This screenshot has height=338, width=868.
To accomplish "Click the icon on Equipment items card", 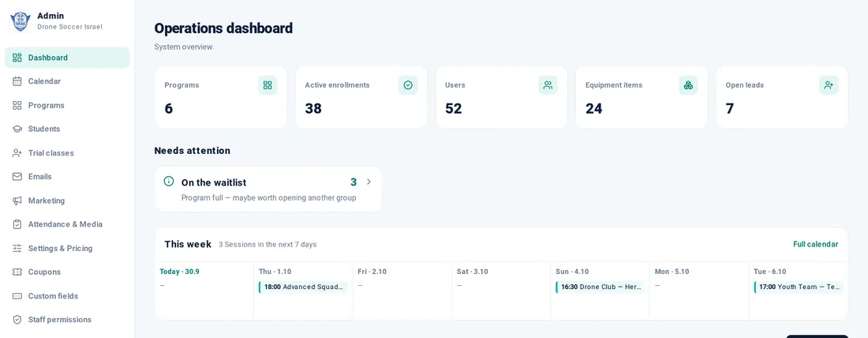I will pos(688,85).
